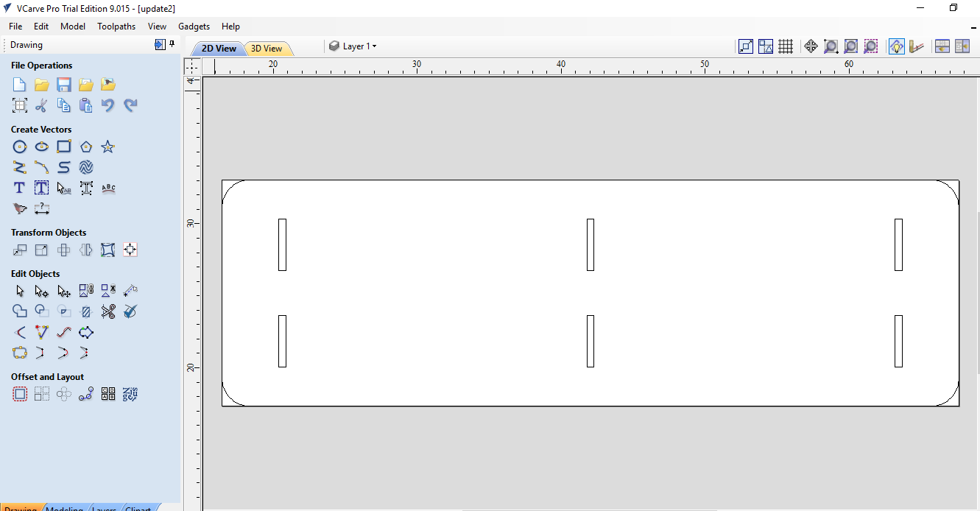Select the Draw Rectangle tool
This screenshot has height=511, width=980.
[x=64, y=147]
